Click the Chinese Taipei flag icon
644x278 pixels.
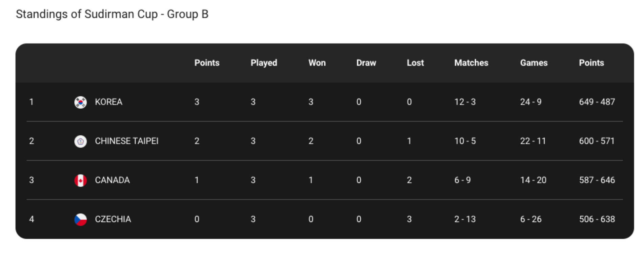(80, 141)
